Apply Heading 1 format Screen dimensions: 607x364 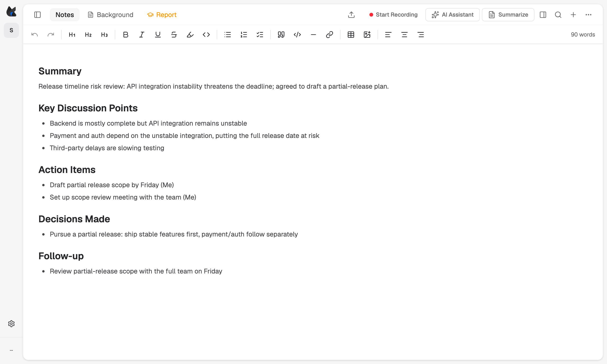[72, 35]
